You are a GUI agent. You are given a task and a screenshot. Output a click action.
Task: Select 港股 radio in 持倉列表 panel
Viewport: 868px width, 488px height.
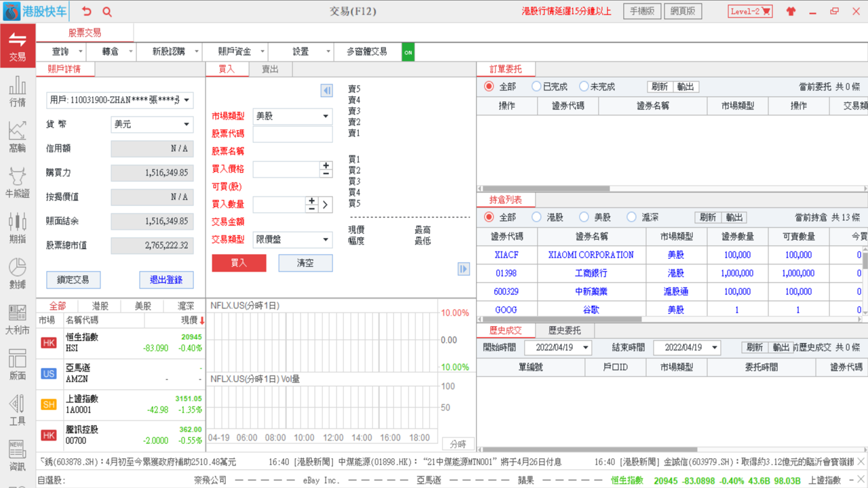536,217
